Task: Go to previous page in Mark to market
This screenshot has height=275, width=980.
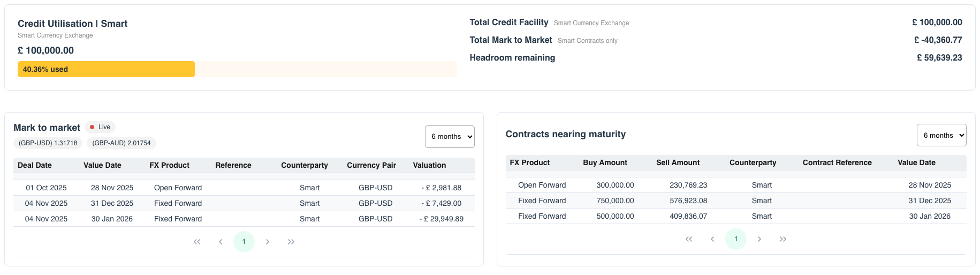Action: tap(221, 242)
